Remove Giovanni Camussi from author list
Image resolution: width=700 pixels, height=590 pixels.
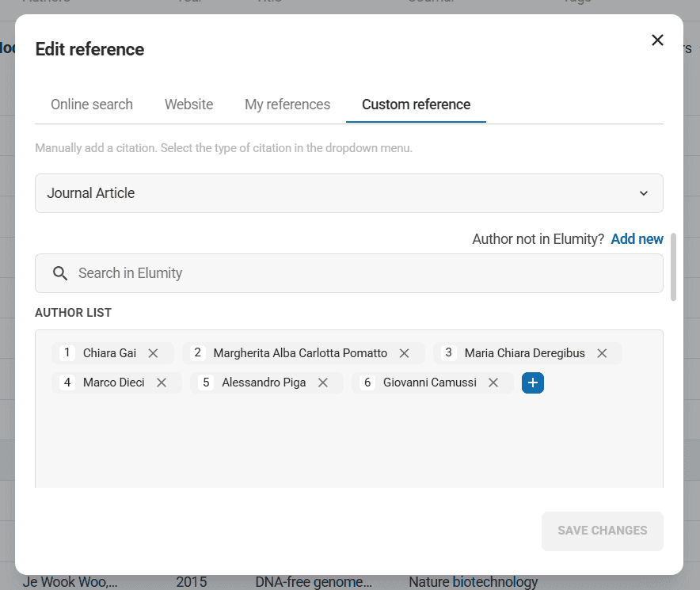click(x=493, y=383)
